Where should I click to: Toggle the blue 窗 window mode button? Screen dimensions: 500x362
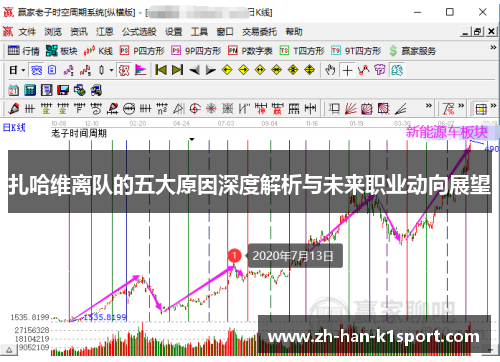click(x=36, y=70)
